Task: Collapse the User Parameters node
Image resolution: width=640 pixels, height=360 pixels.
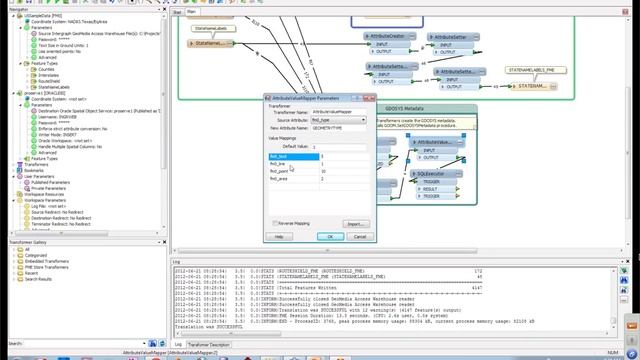Action: point(13,177)
